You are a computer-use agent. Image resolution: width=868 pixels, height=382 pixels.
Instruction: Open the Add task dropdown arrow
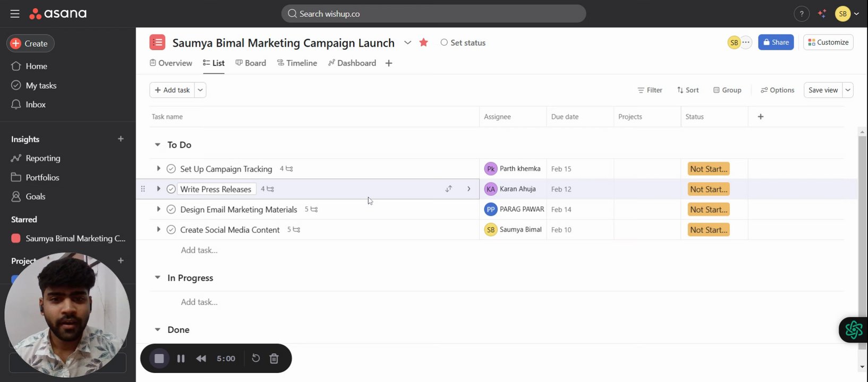(x=200, y=90)
